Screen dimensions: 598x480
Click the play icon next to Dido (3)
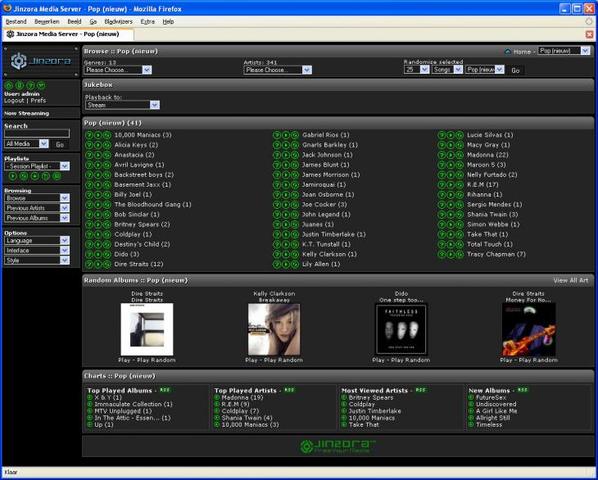click(x=98, y=254)
